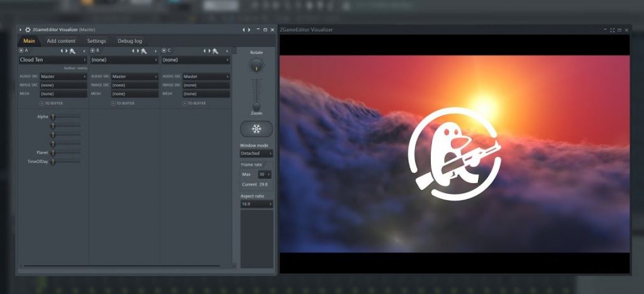Open layer C's effect settings wrench icon
The image size is (644, 294).
tap(215, 50)
